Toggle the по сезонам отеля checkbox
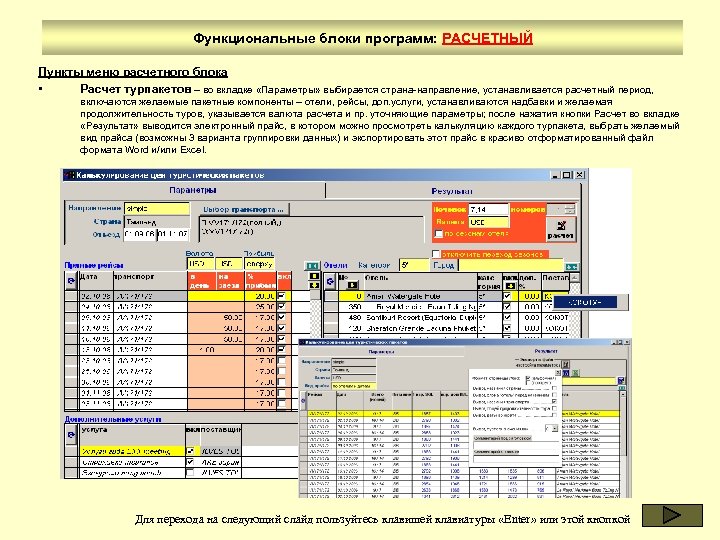 439,234
